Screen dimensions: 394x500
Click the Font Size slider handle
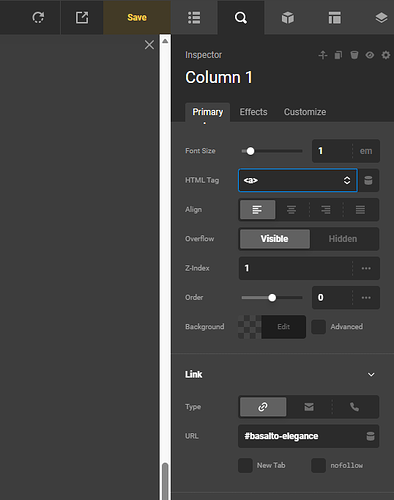tap(250, 151)
